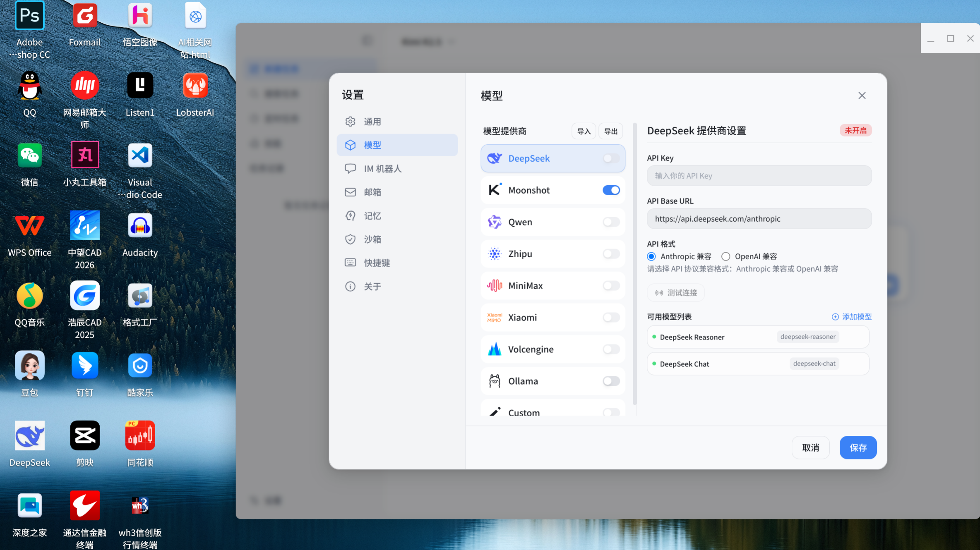Screen dimensions: 980x550
Task: Click the API Key input field
Action: [x=759, y=176]
